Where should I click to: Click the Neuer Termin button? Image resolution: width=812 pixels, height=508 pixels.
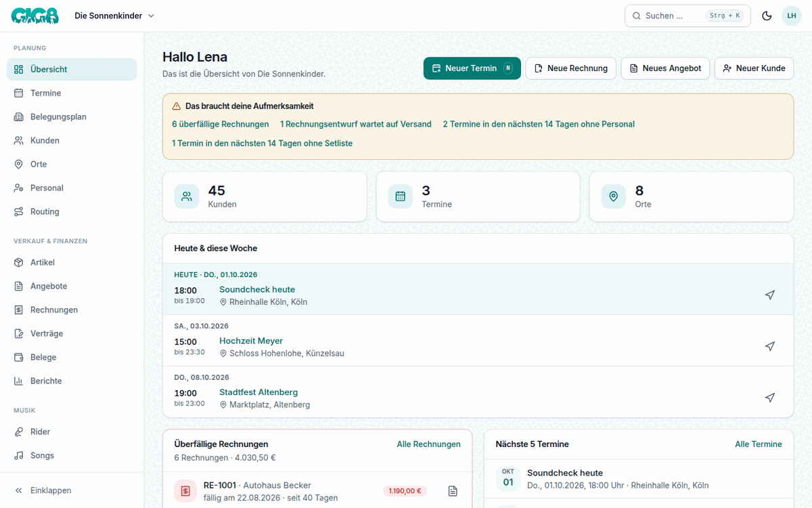click(472, 68)
